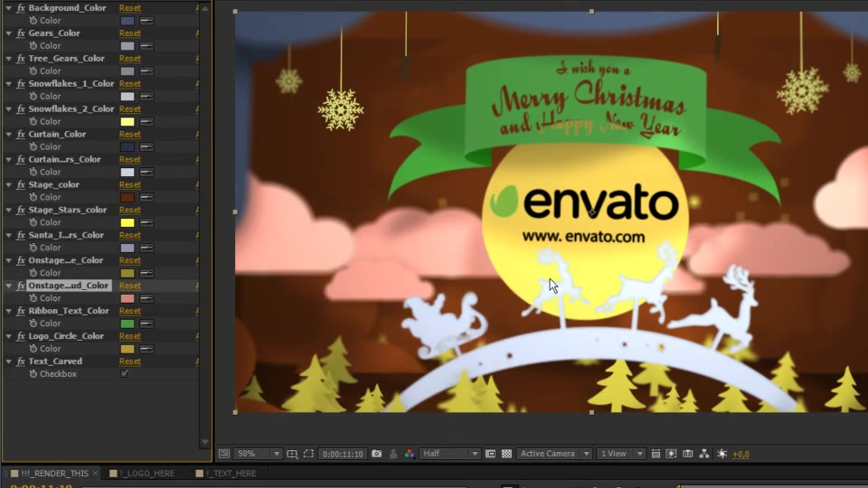This screenshot has height=488, width=868.
Task: Select the Onstage...ud_Color effect name
Action: point(69,286)
